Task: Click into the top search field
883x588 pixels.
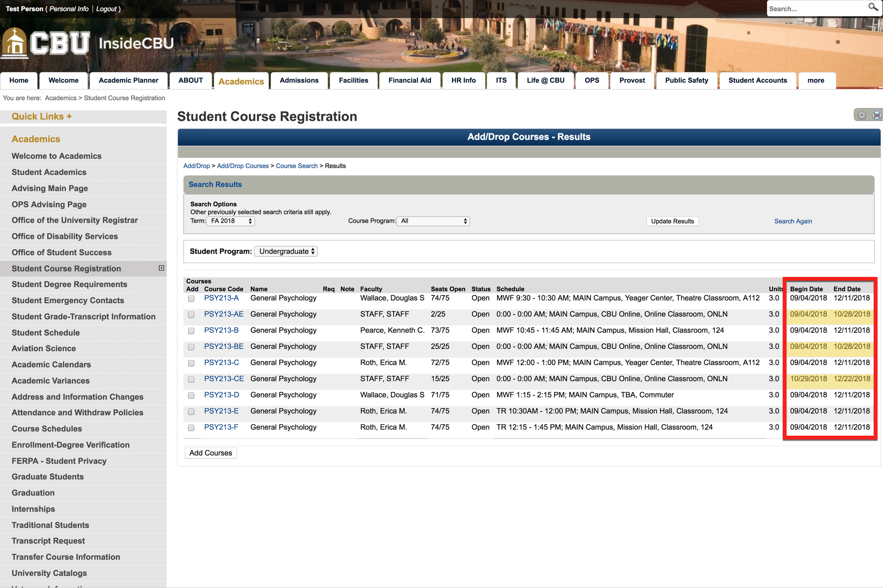Action: 815,9
